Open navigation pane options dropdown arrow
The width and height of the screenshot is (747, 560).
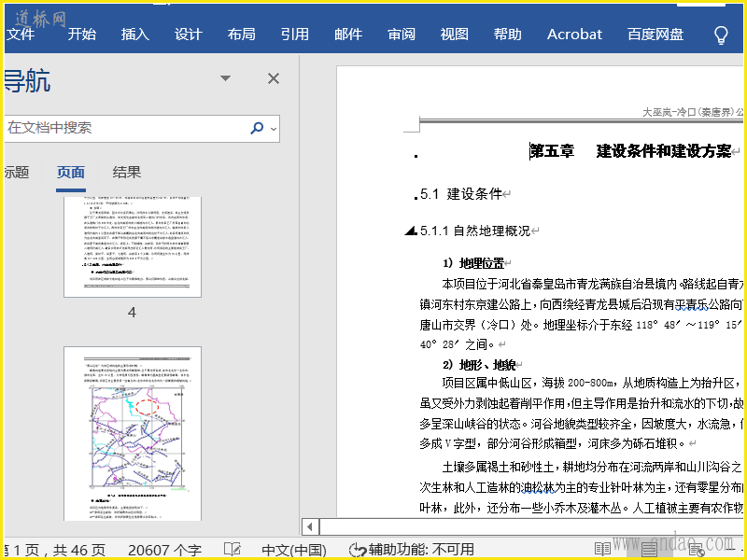pyautogui.click(x=225, y=78)
